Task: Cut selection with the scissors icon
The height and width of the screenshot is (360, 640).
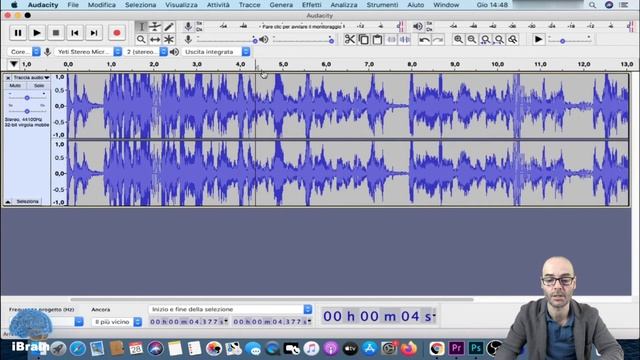Action: point(349,40)
